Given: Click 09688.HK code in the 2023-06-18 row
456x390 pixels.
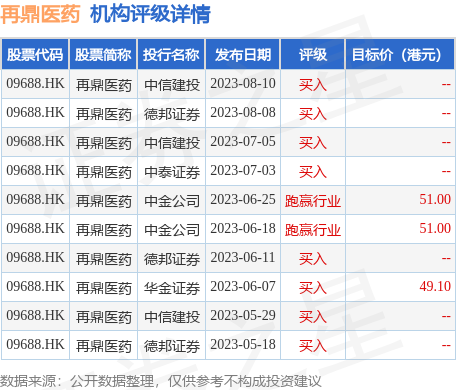Looking at the screenshot, I should pos(35,228).
